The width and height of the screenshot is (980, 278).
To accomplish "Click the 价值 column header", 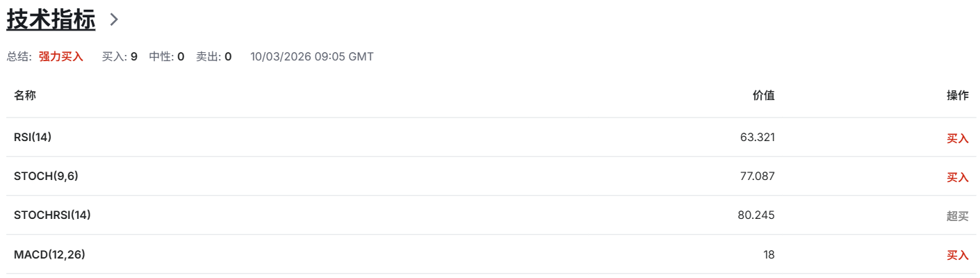I will pyautogui.click(x=763, y=95).
